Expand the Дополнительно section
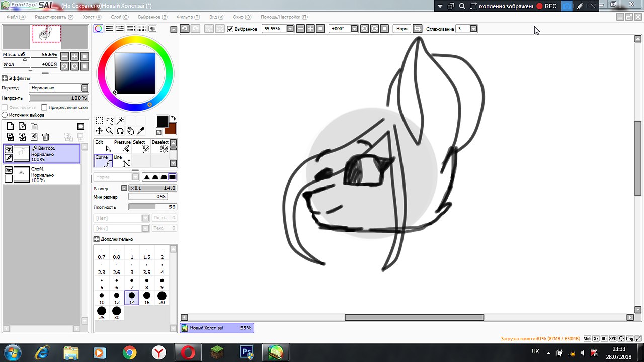644x362 pixels. [x=97, y=239]
